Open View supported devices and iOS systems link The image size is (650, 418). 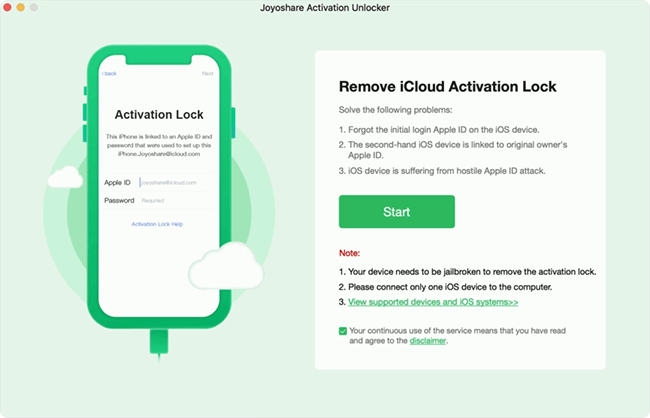[x=433, y=302]
